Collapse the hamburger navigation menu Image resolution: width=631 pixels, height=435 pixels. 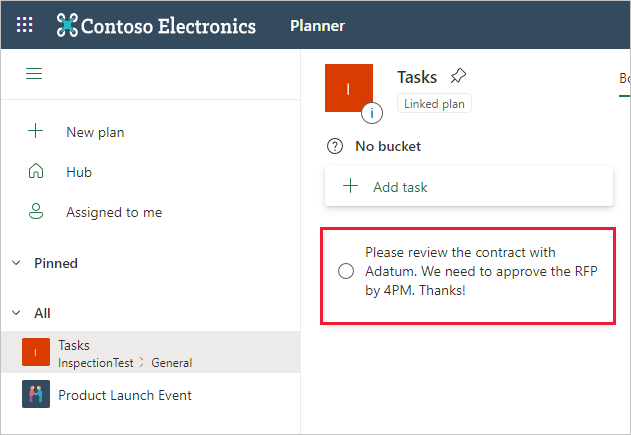coord(34,74)
